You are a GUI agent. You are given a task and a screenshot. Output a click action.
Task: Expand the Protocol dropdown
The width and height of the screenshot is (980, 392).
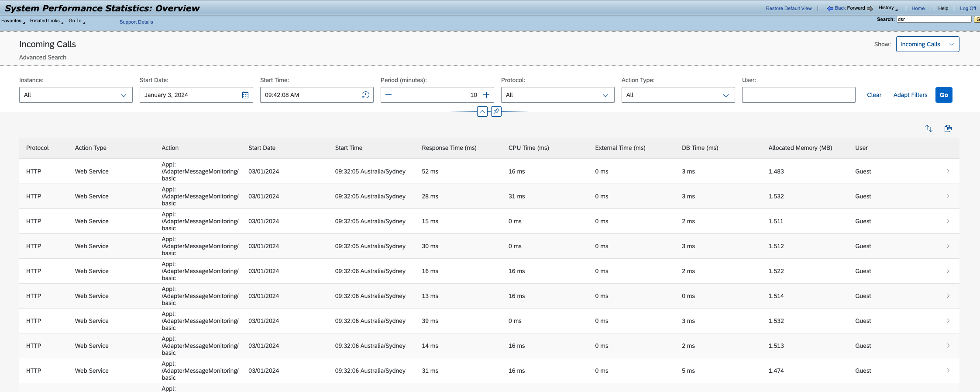605,95
